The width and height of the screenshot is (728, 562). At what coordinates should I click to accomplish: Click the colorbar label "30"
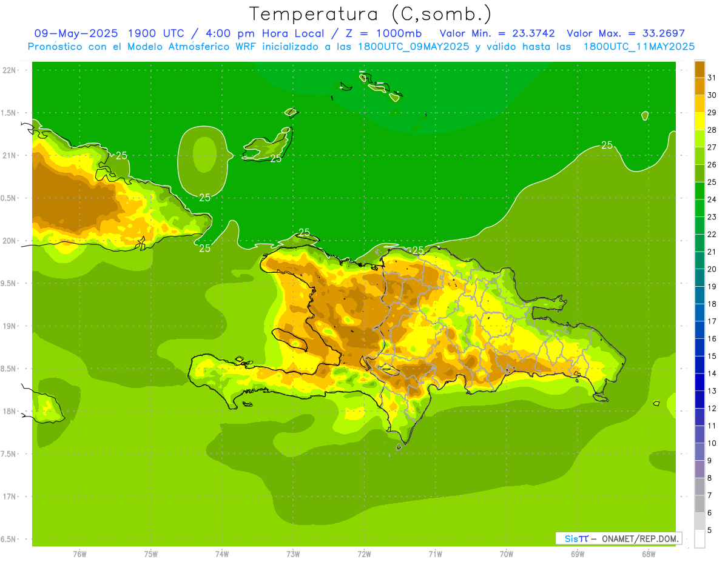tap(712, 95)
